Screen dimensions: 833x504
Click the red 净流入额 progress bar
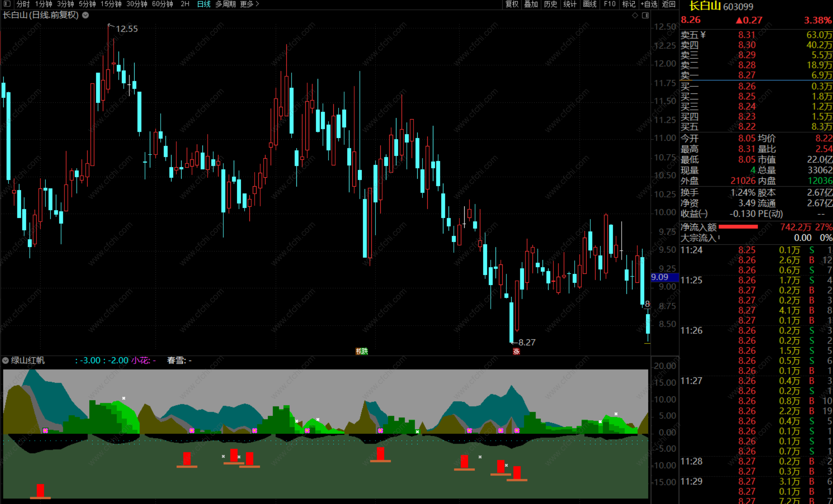tap(738, 227)
